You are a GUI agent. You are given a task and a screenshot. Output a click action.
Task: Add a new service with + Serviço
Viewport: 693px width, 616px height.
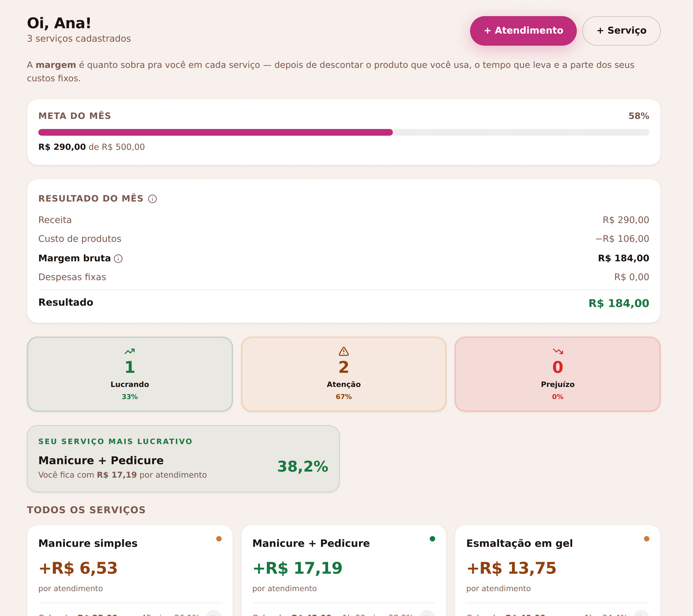point(621,30)
